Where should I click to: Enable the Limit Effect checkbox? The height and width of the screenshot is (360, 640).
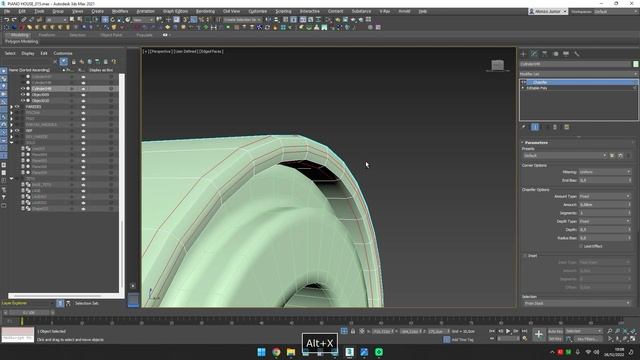point(581,246)
